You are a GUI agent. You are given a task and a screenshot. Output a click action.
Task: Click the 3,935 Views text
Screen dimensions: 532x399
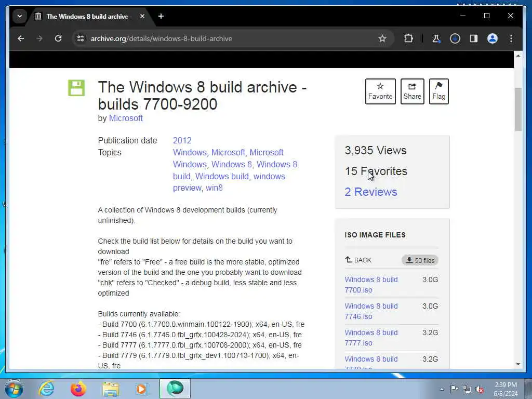(x=376, y=150)
